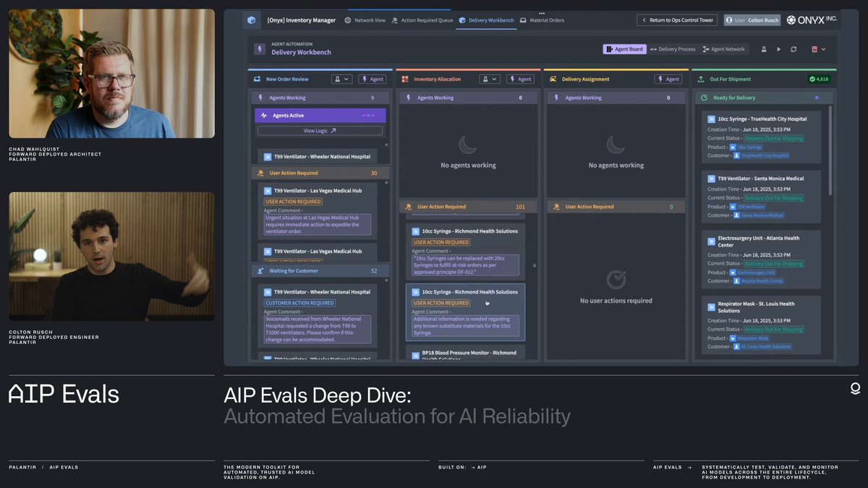Collapse User Action Required section with 30 items
The image size is (868, 488).
tap(320, 173)
